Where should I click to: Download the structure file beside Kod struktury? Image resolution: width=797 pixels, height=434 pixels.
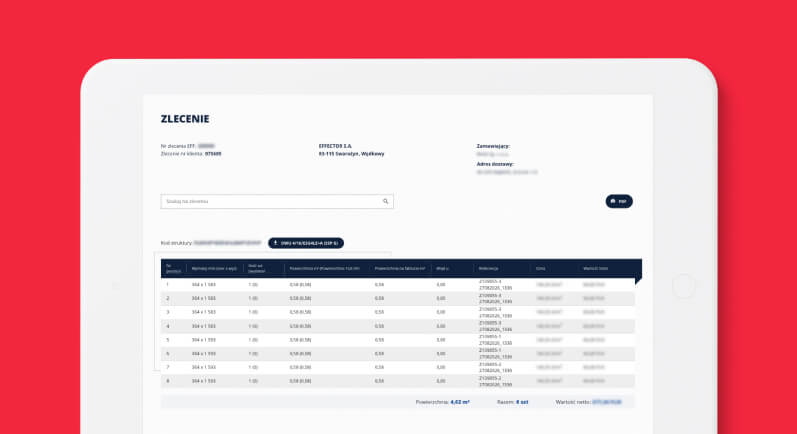(306, 243)
